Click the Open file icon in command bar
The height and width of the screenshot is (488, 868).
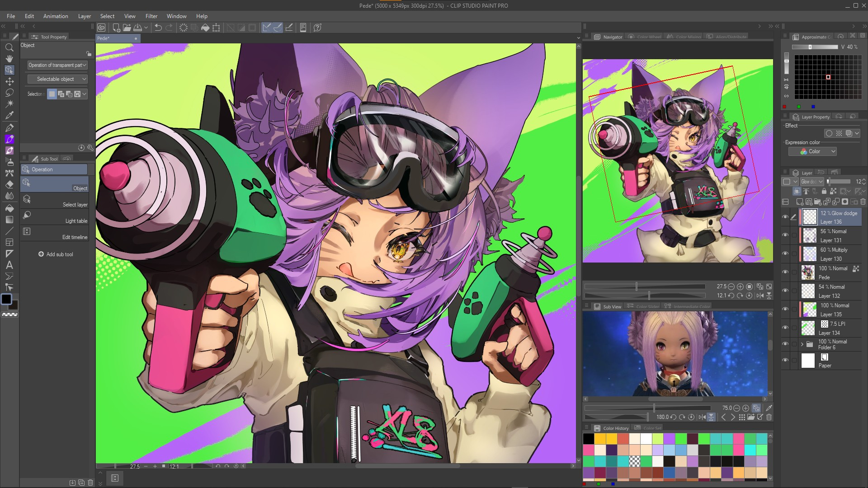pos(127,28)
